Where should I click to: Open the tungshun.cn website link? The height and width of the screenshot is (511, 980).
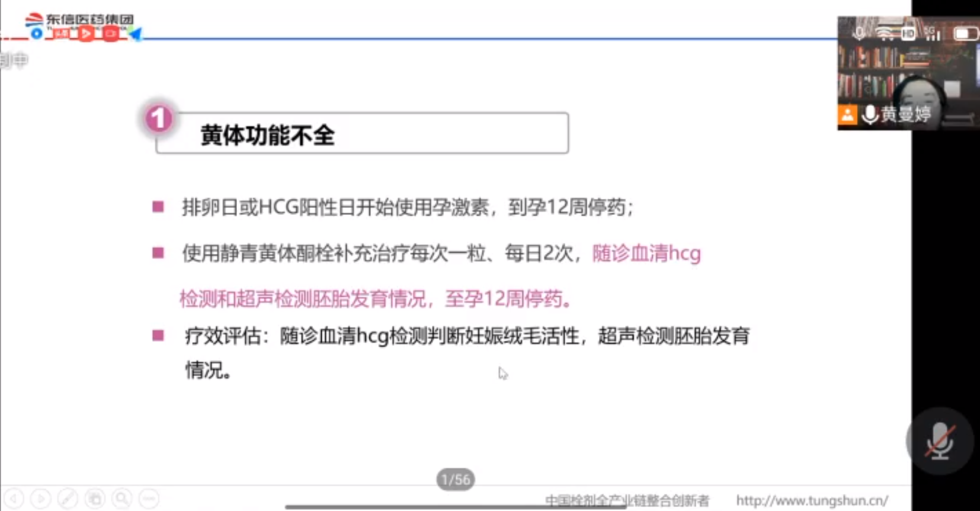pyautogui.click(x=812, y=501)
